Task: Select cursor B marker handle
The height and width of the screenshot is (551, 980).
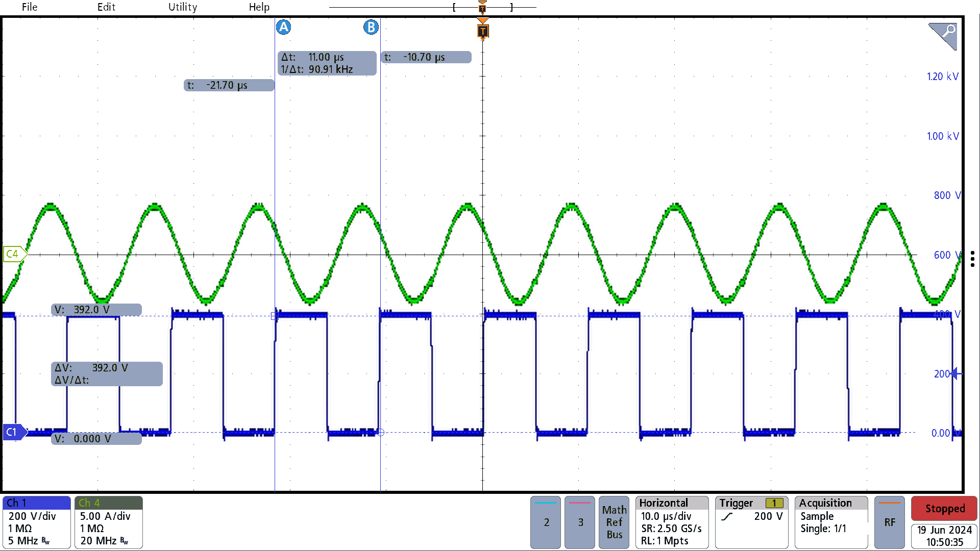Action: [x=371, y=27]
